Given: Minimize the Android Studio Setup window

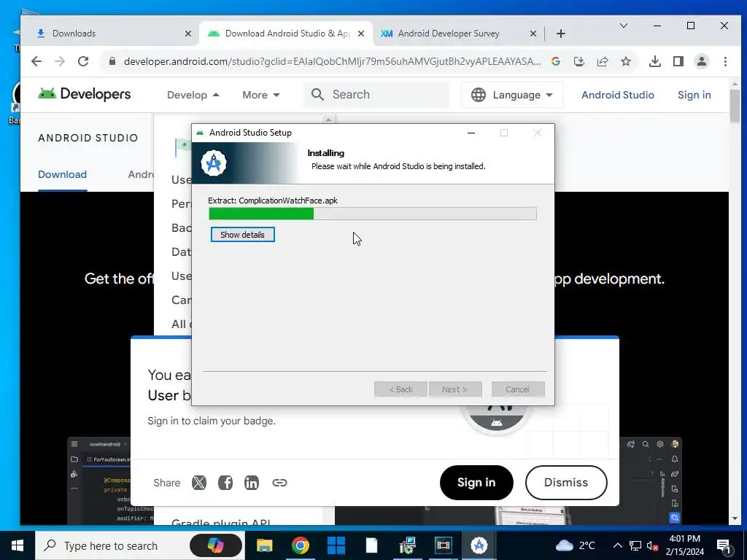Looking at the screenshot, I should tap(471, 133).
